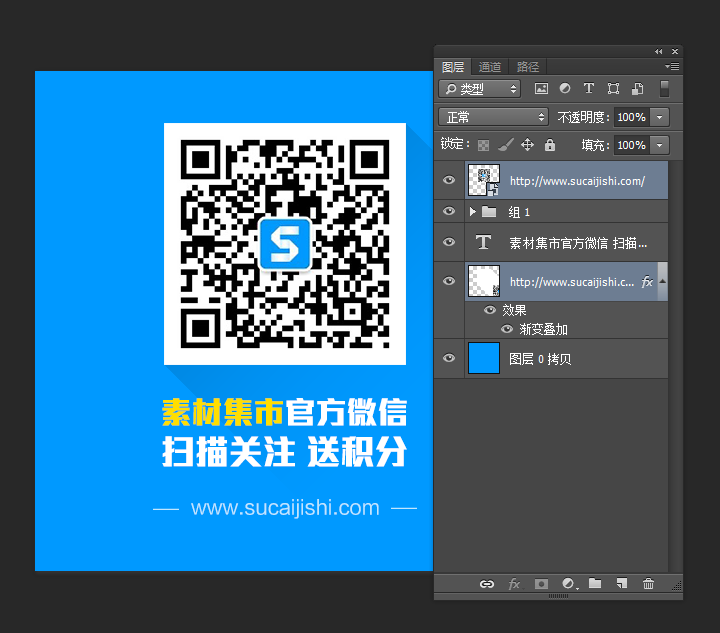Filter for smart objects icon
The width and height of the screenshot is (720, 633).
(x=637, y=89)
